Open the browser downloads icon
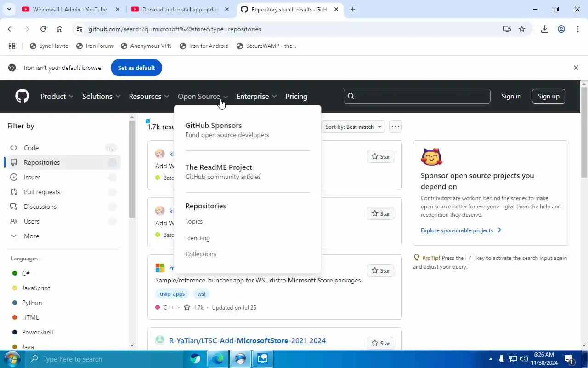588x368 pixels. click(x=545, y=29)
